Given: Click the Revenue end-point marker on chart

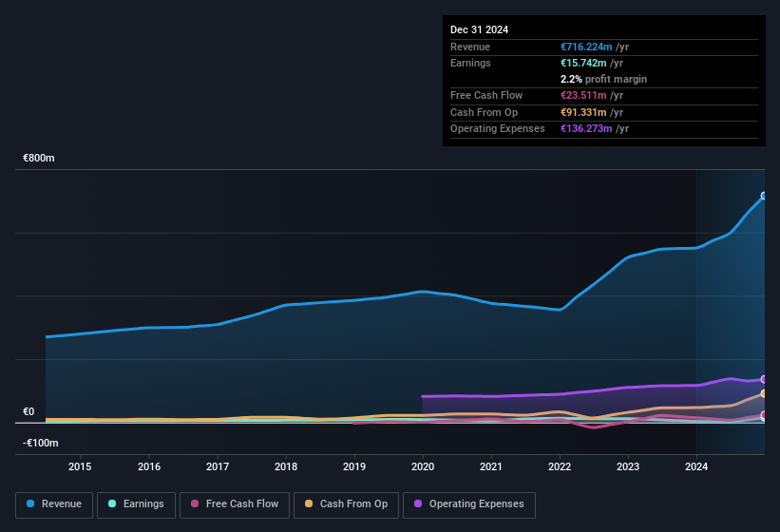Looking at the screenshot, I should click(764, 196).
